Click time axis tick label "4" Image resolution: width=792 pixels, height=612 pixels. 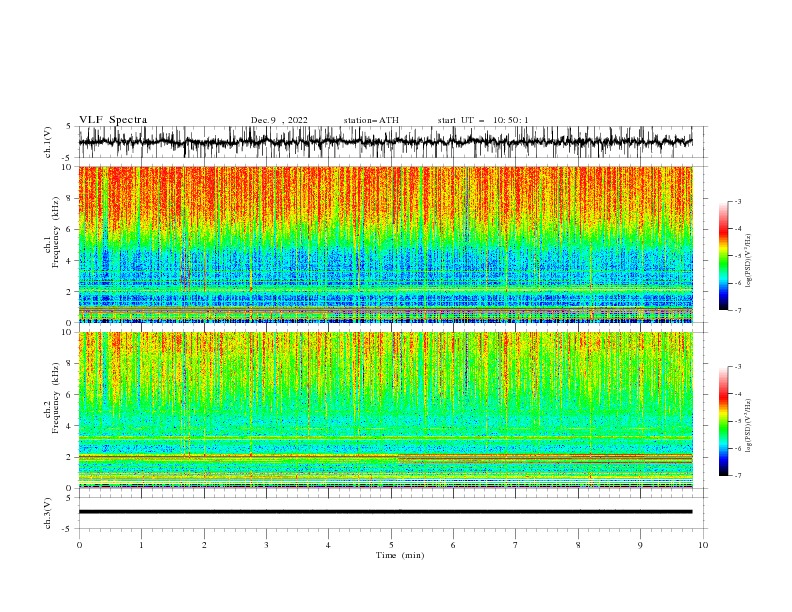click(329, 545)
